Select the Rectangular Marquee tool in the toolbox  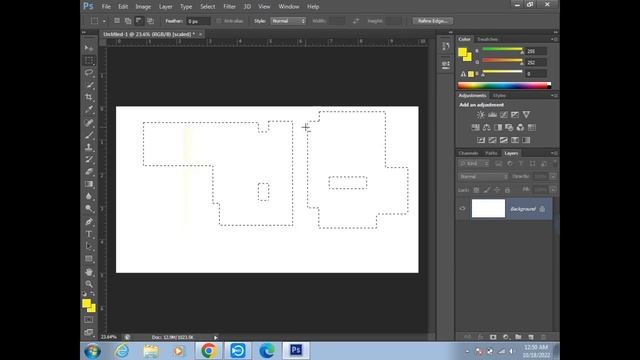89,60
